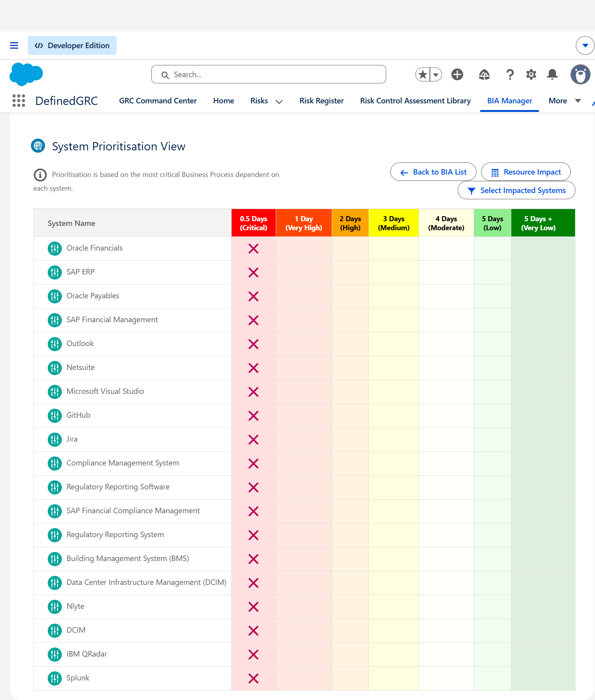Open the Risk Register tab
Screen dimensions: 595x700
pyautogui.click(x=322, y=101)
